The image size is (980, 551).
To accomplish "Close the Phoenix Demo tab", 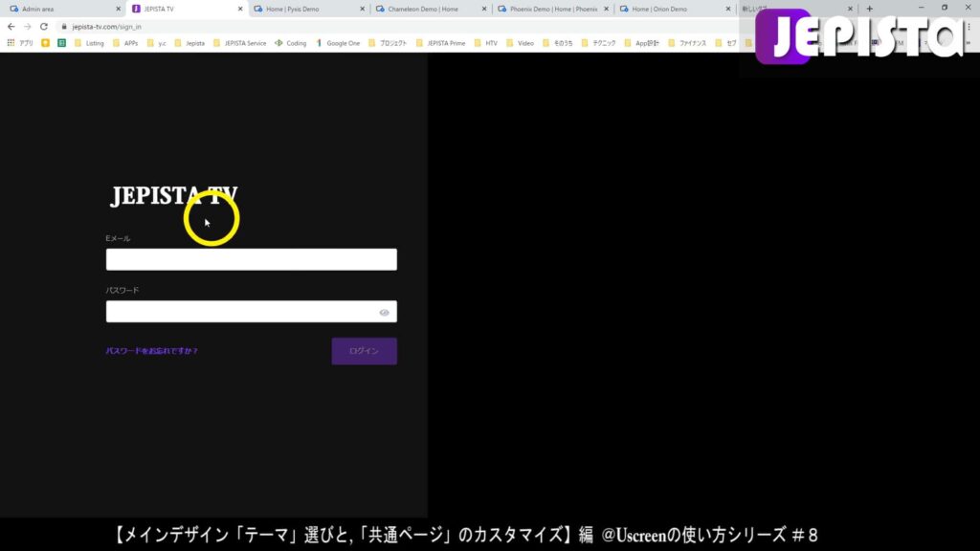I will (606, 9).
